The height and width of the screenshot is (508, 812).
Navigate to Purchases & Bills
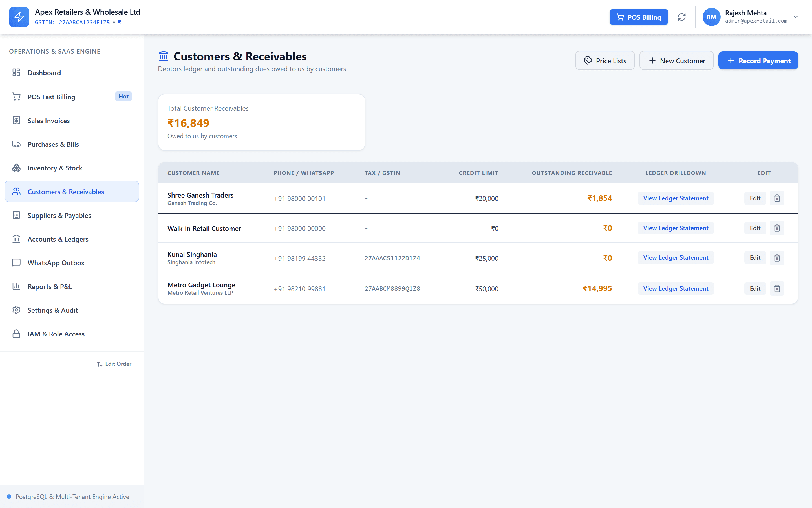pos(72,144)
